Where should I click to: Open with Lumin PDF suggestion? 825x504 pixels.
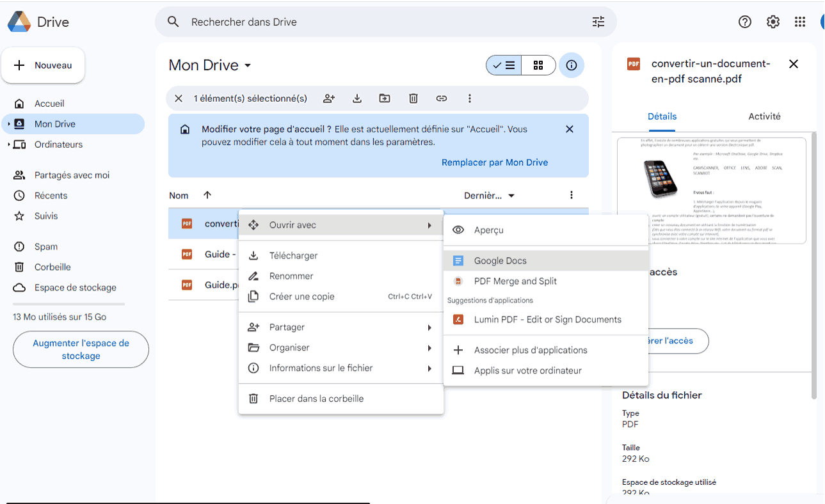[x=545, y=320]
